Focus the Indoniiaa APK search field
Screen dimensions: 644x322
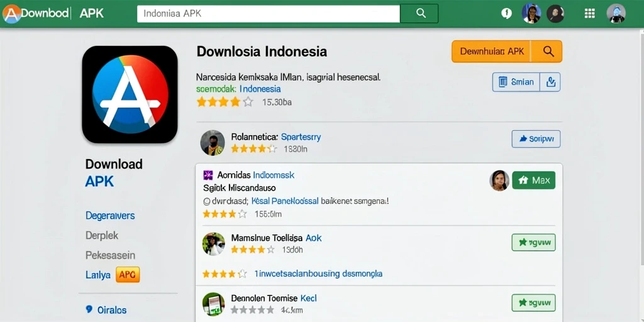268,14
